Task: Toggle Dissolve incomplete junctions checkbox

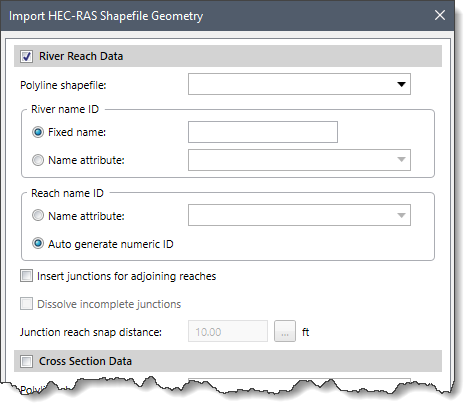Action: 26,304
